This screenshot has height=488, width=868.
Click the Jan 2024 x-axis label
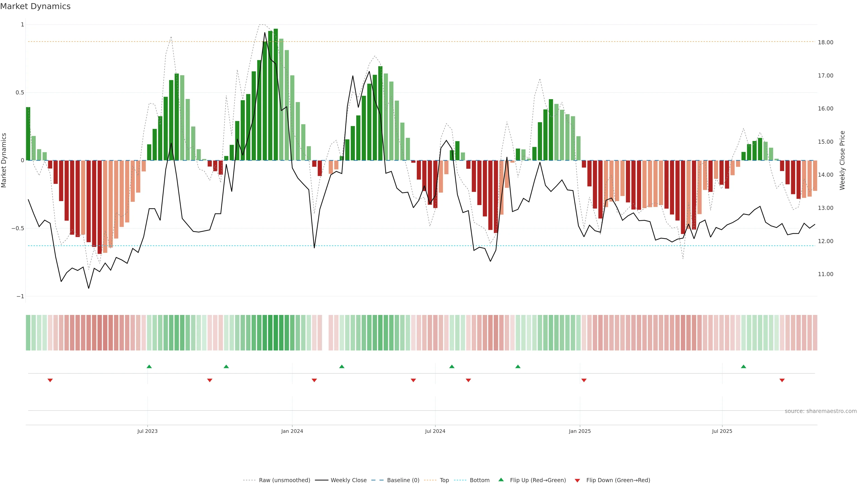[292, 431]
